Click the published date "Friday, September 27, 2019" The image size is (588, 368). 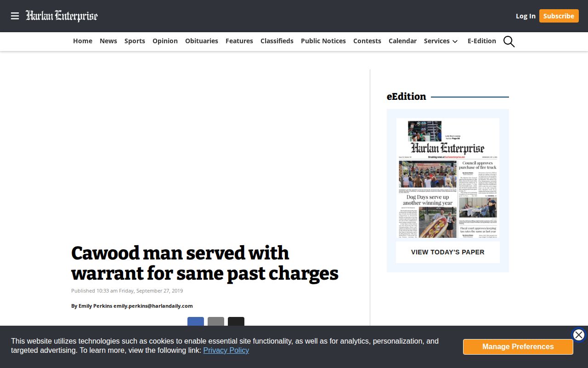tap(151, 291)
